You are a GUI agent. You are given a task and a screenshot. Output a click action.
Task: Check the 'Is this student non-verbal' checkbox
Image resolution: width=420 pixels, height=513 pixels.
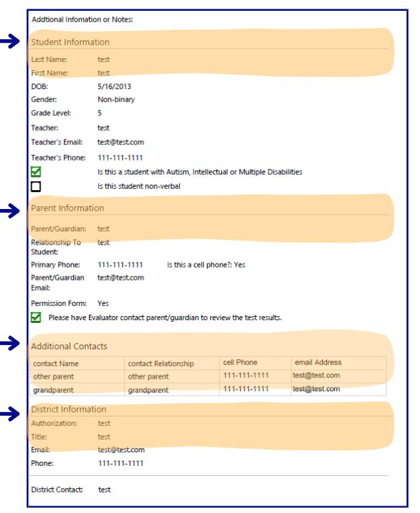[x=36, y=187]
